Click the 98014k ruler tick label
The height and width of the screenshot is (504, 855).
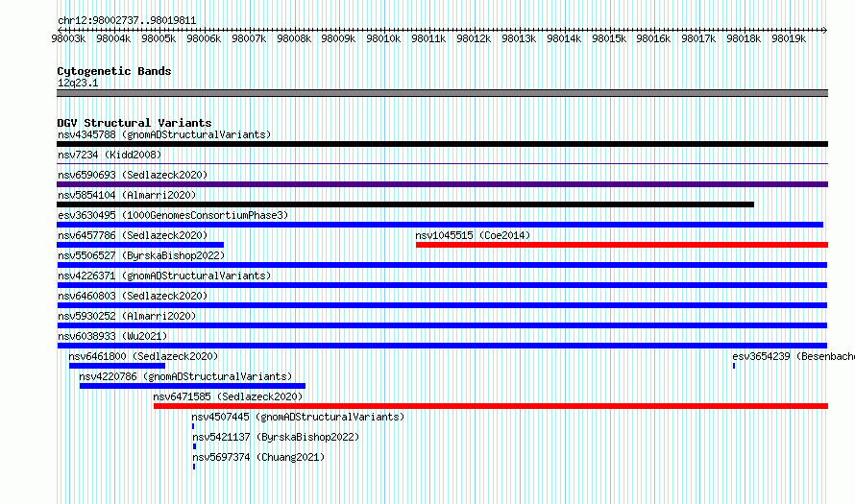(x=564, y=38)
